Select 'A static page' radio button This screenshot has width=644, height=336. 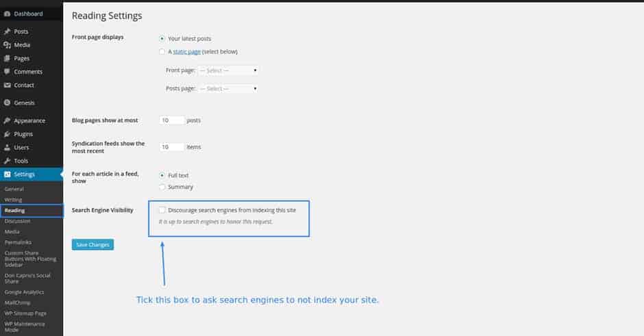tap(162, 52)
